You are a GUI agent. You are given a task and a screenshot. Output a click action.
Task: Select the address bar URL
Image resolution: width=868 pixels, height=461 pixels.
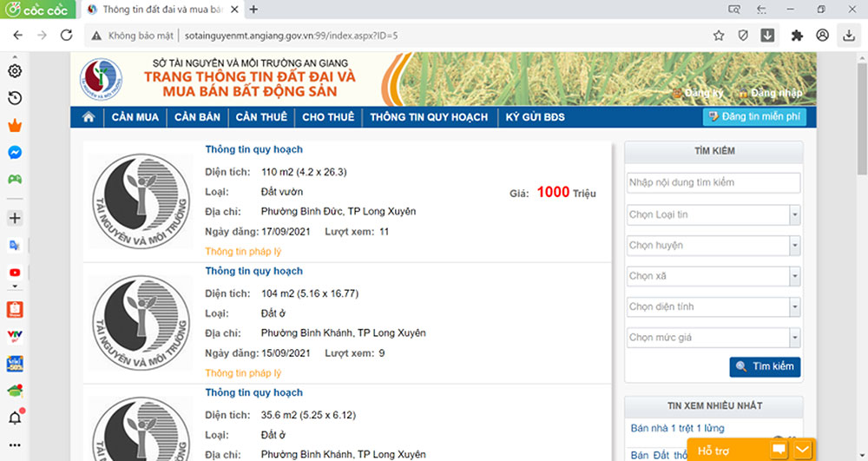[291, 36]
